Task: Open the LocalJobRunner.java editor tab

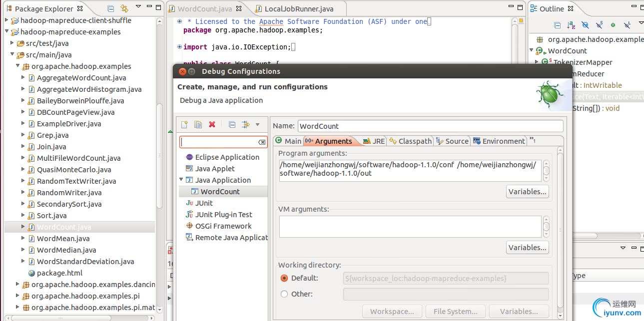Action: (x=298, y=9)
